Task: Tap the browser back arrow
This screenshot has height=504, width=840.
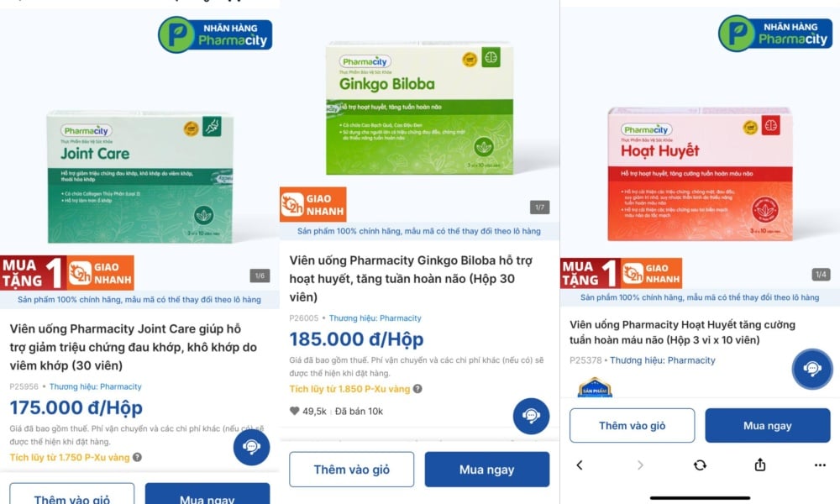Action: coord(579,465)
